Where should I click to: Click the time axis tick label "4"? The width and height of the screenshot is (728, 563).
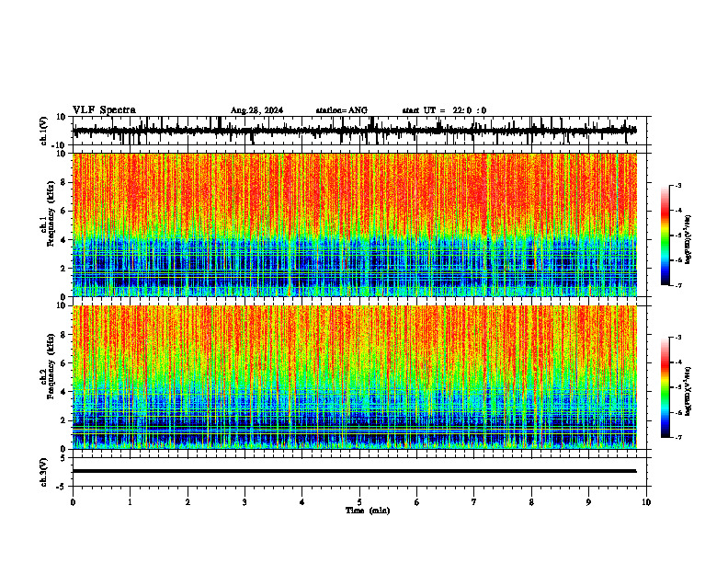[302, 502]
